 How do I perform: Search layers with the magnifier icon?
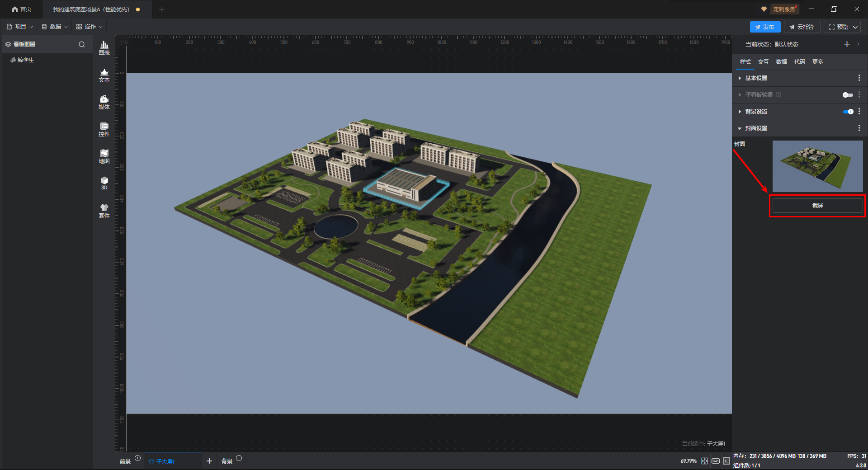(x=82, y=44)
